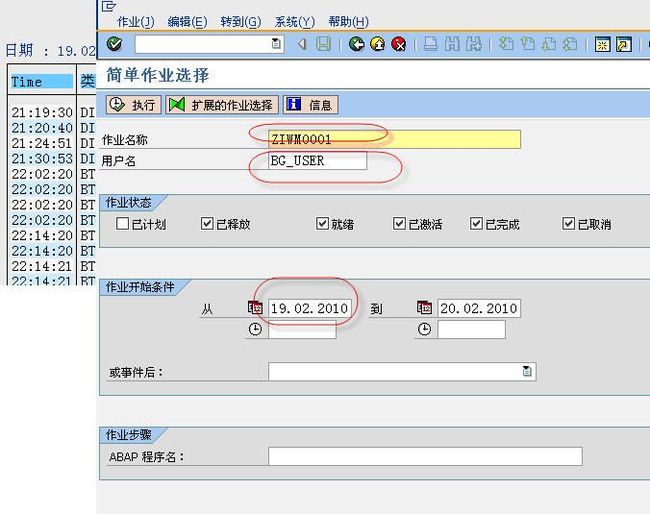The image size is (650, 514).
Task: Click the small left triangle toolbar collapse icon
Action: [303, 44]
